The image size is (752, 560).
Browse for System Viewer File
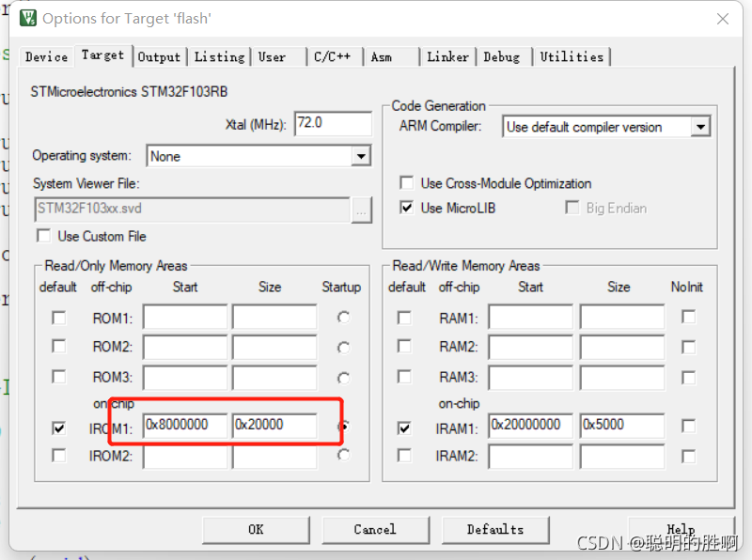click(x=362, y=210)
